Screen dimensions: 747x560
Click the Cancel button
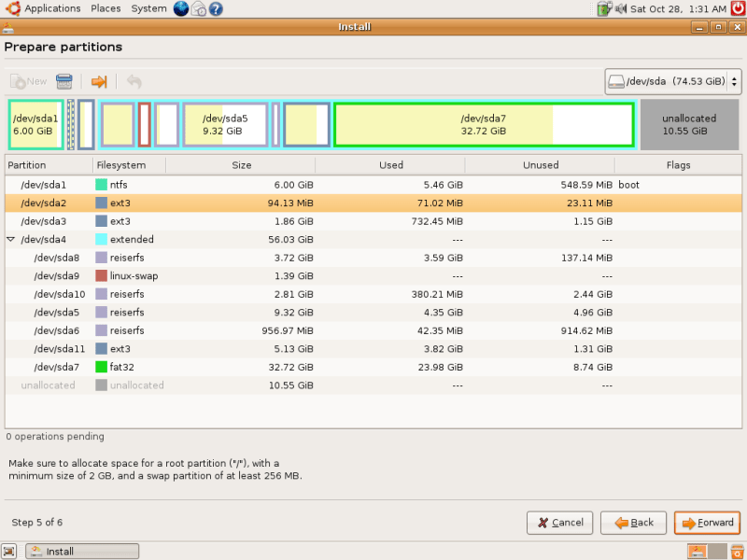[559, 523]
